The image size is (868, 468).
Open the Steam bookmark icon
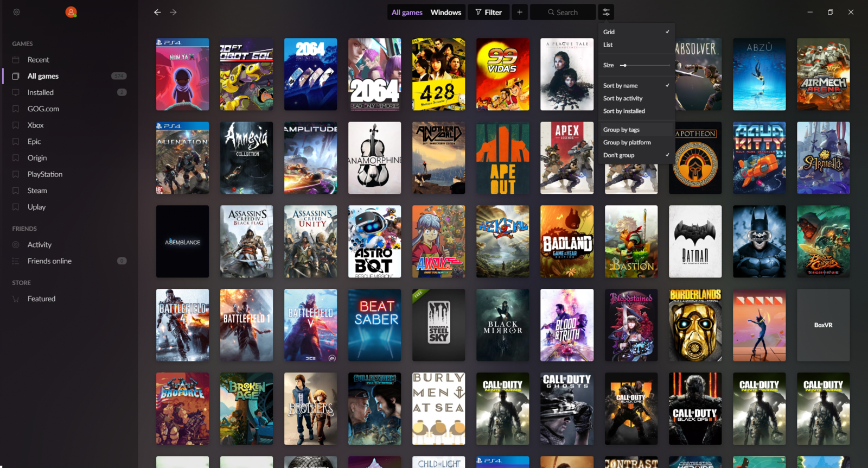pyautogui.click(x=16, y=191)
